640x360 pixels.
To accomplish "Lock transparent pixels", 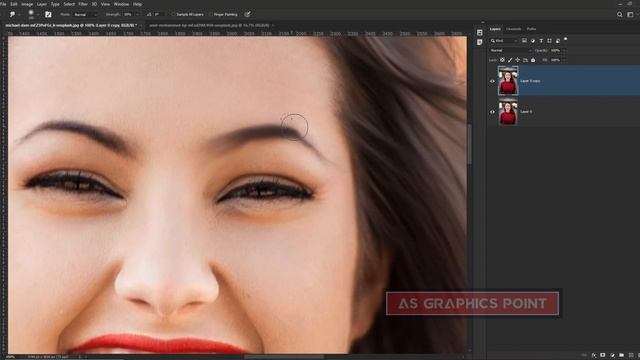I will (502, 60).
